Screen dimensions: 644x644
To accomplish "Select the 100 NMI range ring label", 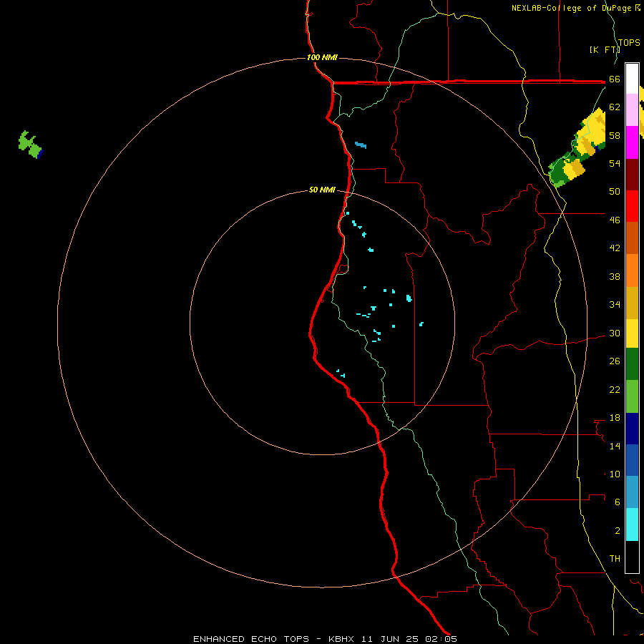I will [323, 57].
